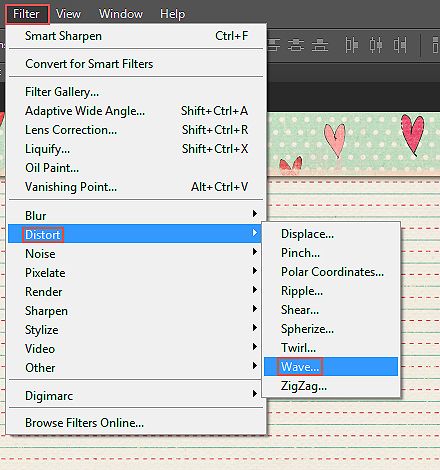Expand the Noise submenu arrow
Viewport: 440px width, 470px height.
[x=255, y=251]
